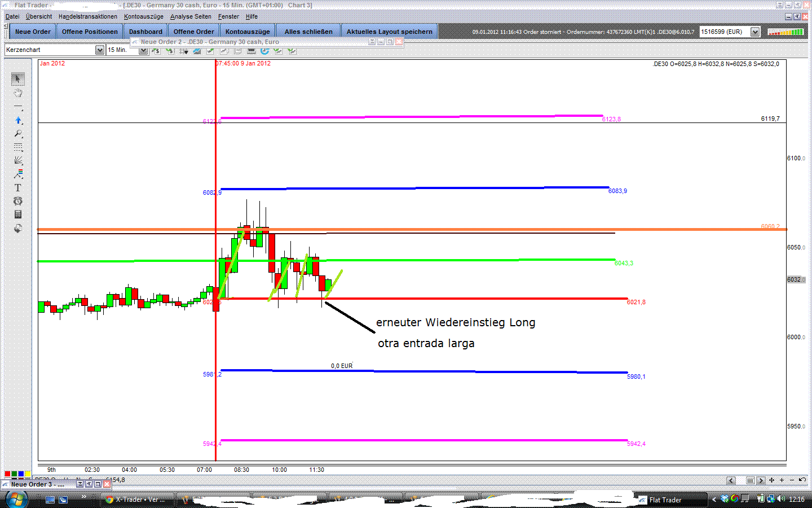Click the connection signal strength indicator
The image size is (812, 508).
pos(785,32)
